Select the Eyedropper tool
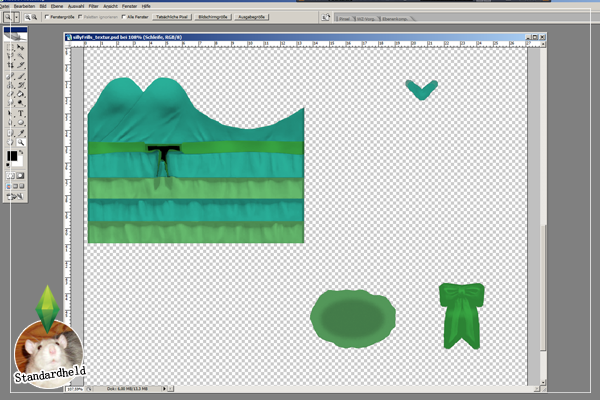 click(21, 133)
